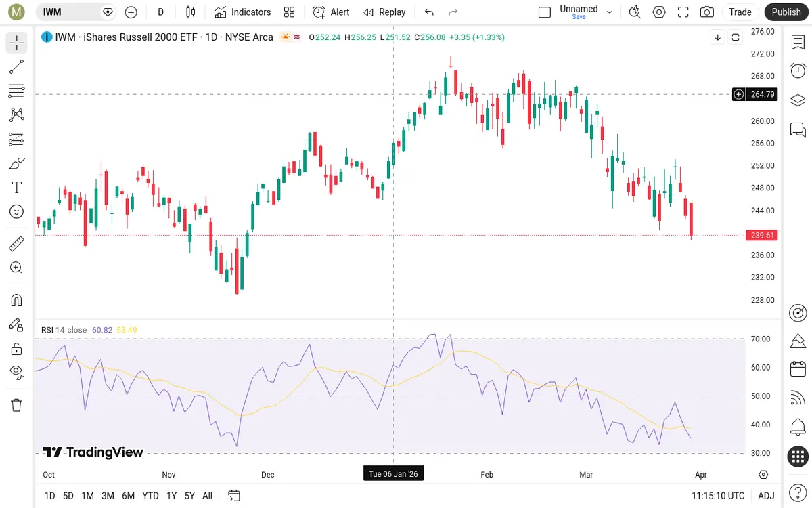Image resolution: width=812 pixels, height=508 pixels.
Task: Open the D time interval dropdown
Action: pyautogui.click(x=161, y=12)
